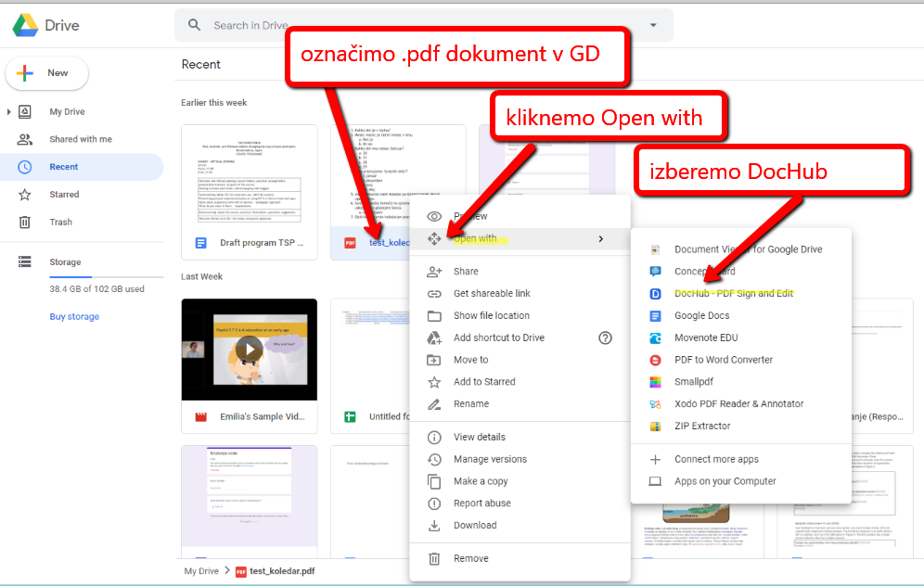Click the Google Drive logo
The width and height of the screenshot is (924, 586).
pos(26,25)
